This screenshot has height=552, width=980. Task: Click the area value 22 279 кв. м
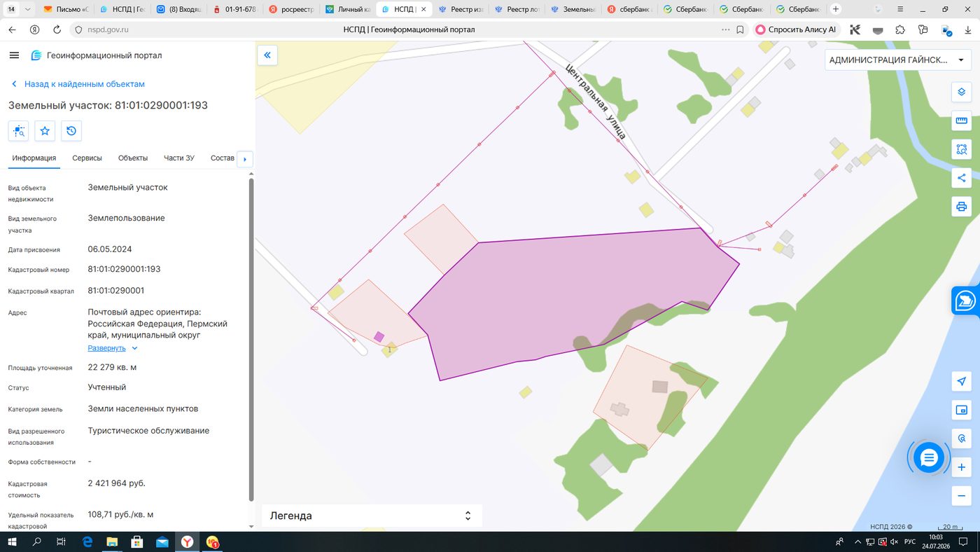(x=112, y=367)
